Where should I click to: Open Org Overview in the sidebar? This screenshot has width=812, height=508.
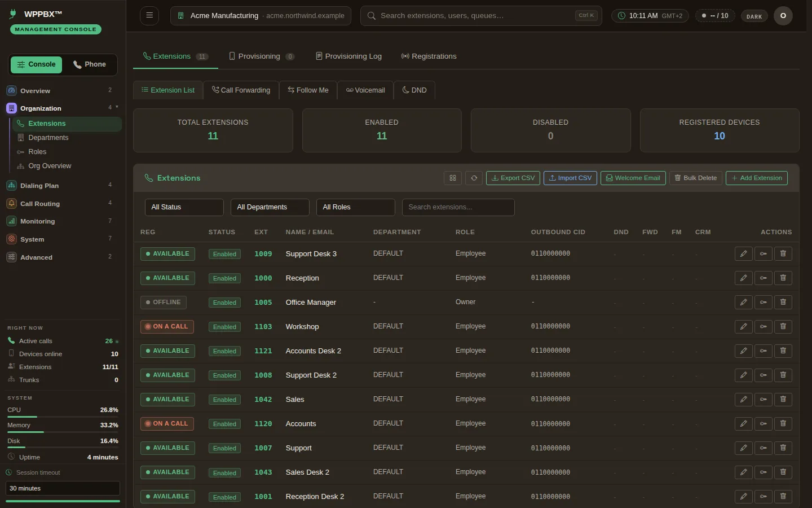click(67, 166)
